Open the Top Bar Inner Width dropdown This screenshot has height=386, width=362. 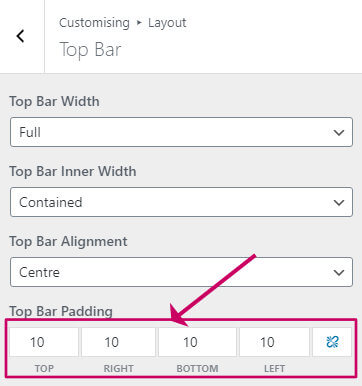click(x=181, y=202)
